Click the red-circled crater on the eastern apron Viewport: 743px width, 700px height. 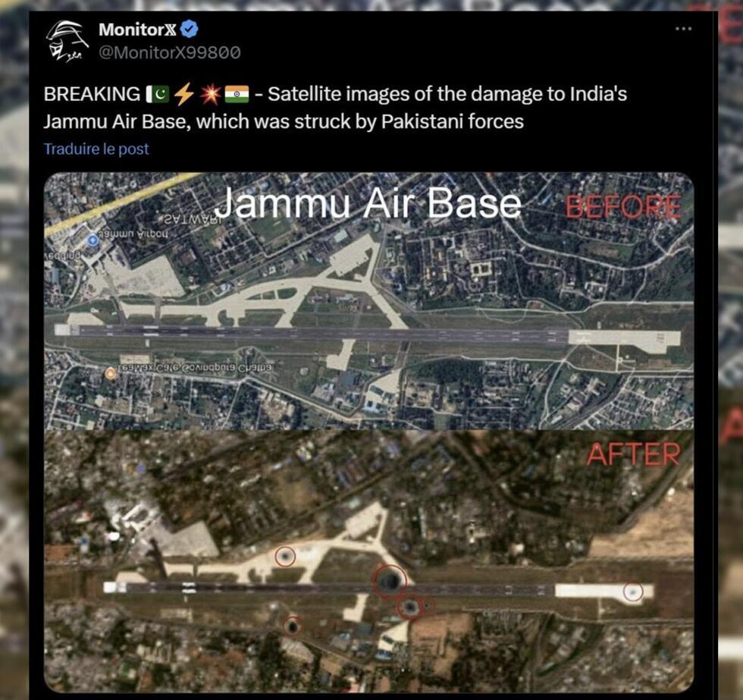coord(632,591)
